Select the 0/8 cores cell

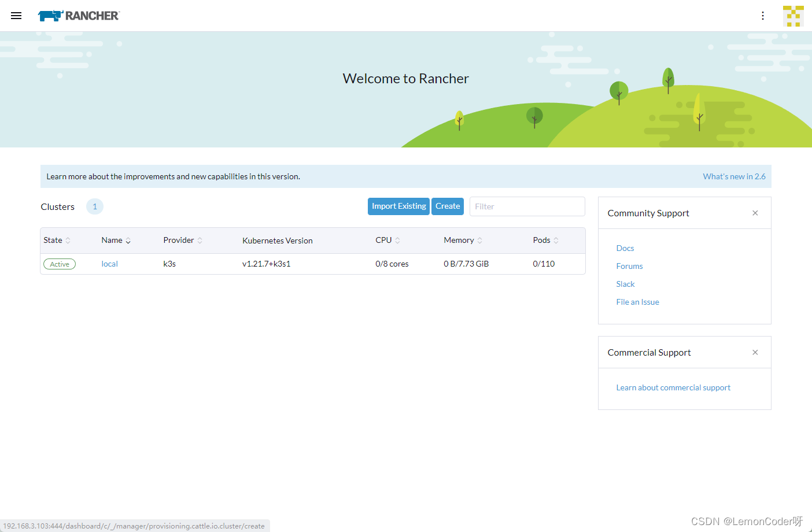[392, 264]
